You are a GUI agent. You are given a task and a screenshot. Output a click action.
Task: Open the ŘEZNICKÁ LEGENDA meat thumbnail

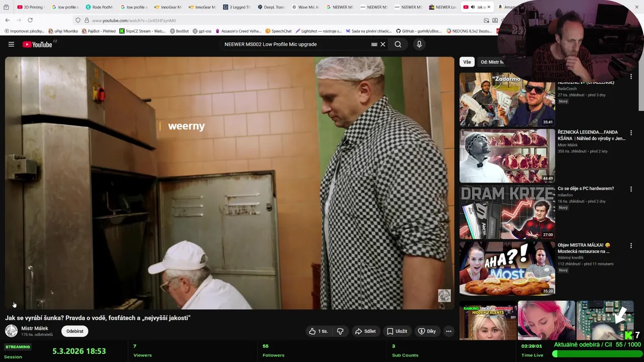(x=507, y=156)
